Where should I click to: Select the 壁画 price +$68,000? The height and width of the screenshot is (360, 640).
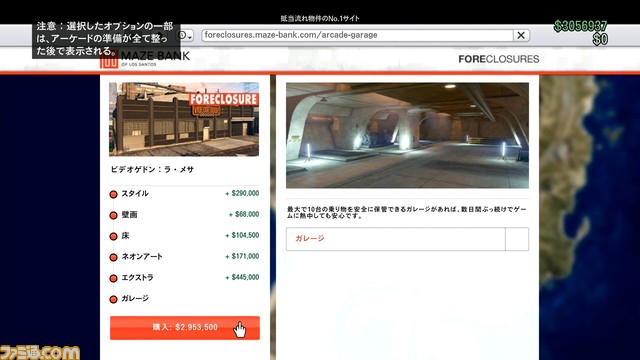[244, 214]
